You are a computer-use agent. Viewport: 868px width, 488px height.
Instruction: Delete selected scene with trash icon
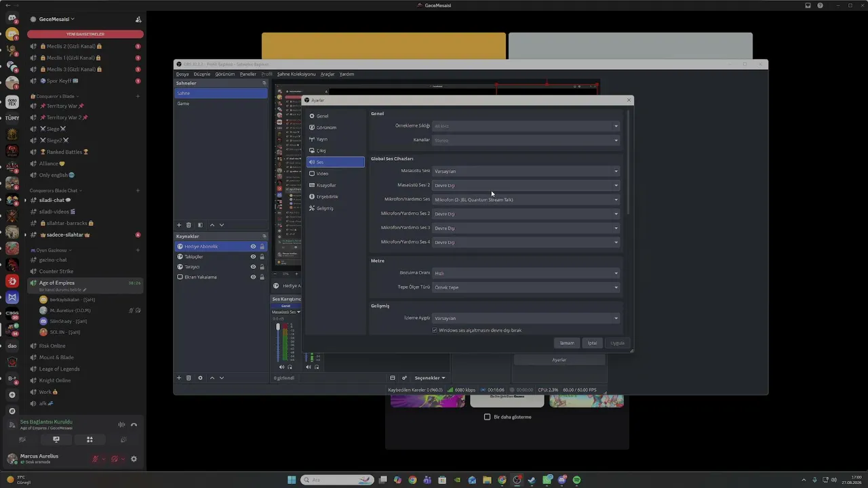pyautogui.click(x=189, y=225)
